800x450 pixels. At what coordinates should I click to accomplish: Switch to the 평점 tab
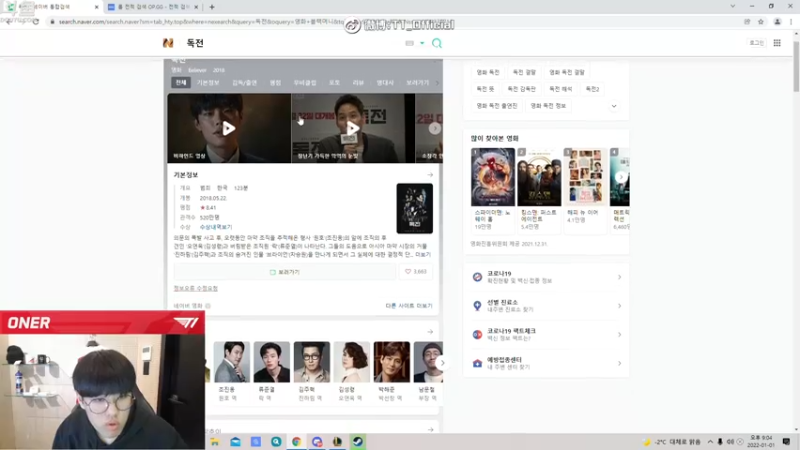pos(276,83)
